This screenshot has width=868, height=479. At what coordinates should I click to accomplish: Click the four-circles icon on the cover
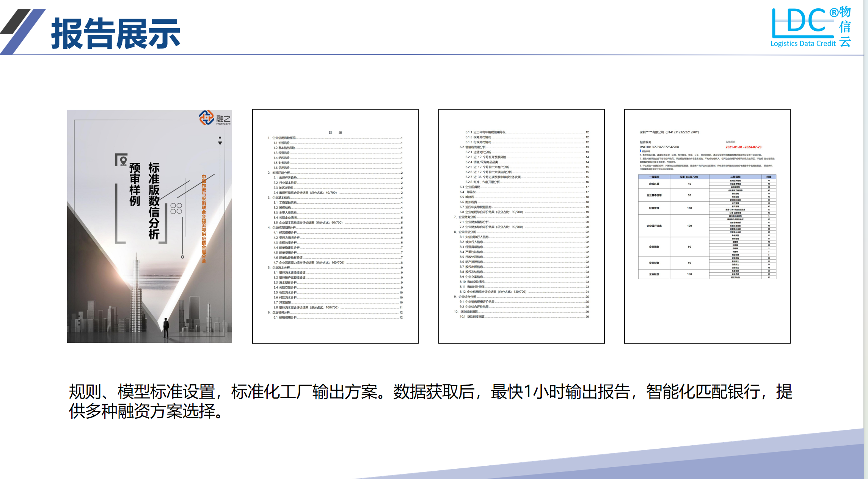[x=176, y=208]
